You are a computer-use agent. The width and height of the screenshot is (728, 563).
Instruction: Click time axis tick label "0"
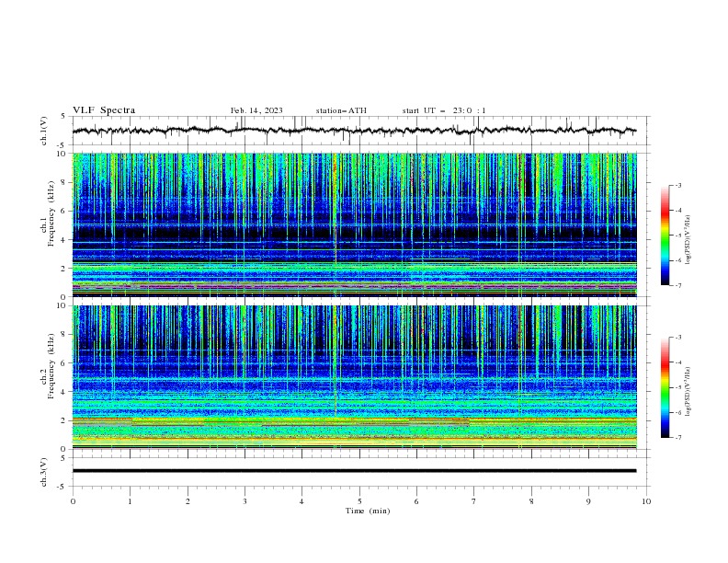(73, 501)
